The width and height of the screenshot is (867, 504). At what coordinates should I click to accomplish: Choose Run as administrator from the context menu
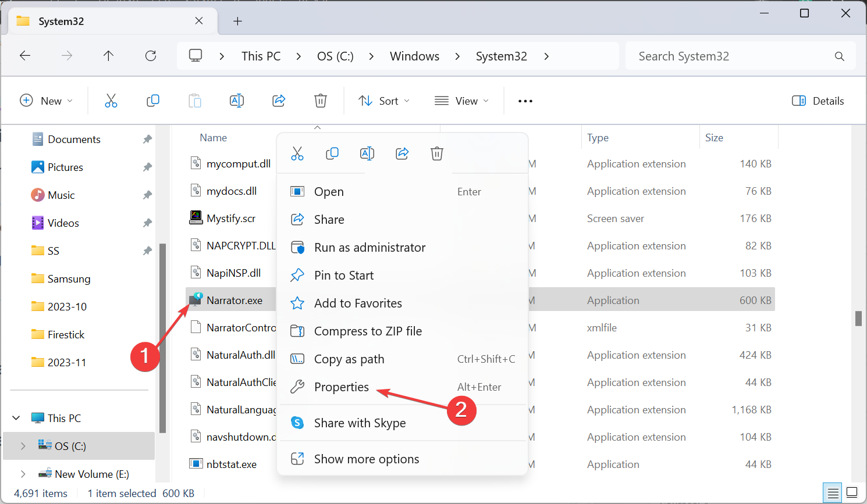[369, 247]
